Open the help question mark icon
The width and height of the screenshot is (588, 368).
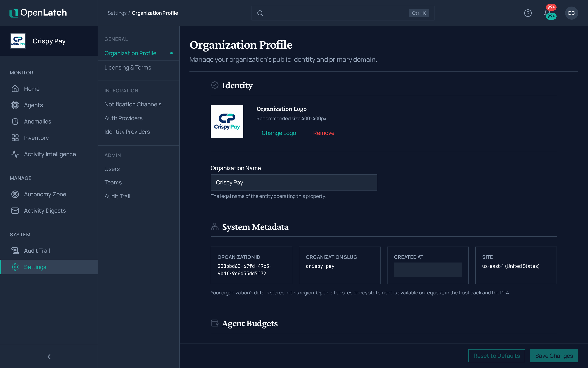(528, 13)
